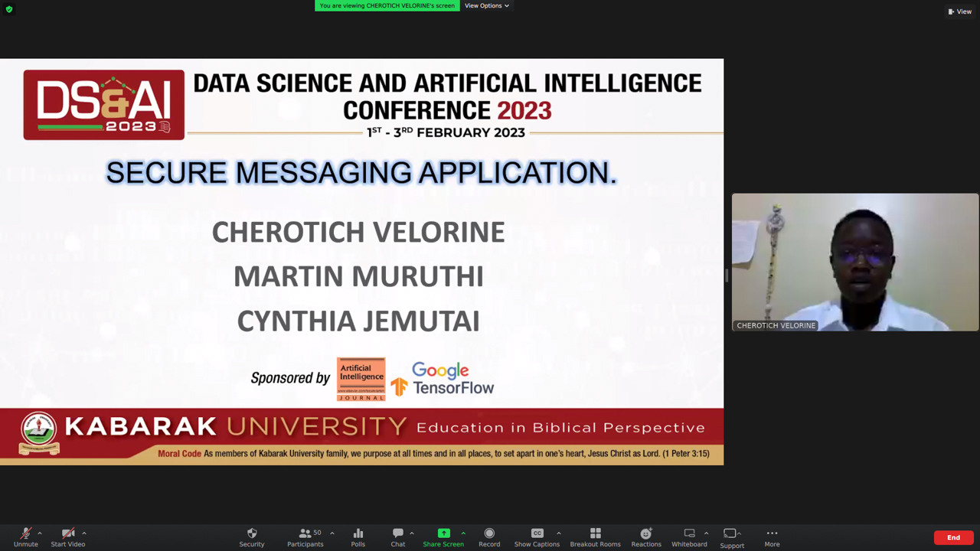Toggle Show Captions
980x551 pixels.
[x=537, y=537]
